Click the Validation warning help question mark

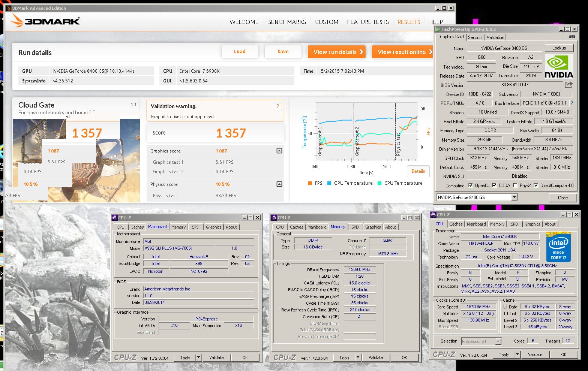(x=277, y=106)
